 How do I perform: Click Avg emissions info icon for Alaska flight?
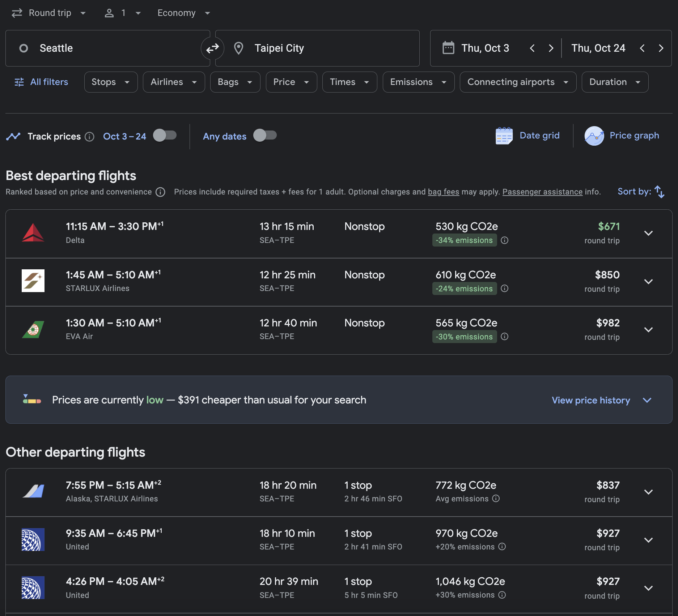[496, 499]
